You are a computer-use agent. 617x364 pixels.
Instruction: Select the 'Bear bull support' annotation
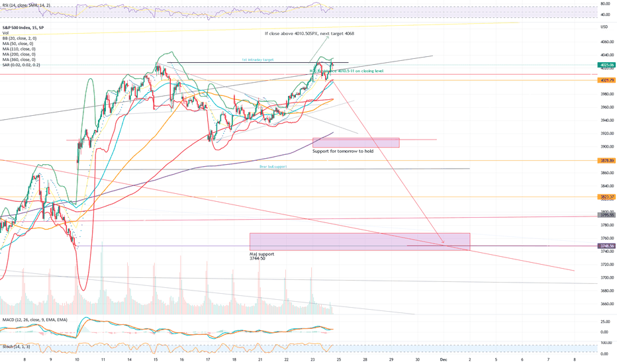click(x=273, y=167)
